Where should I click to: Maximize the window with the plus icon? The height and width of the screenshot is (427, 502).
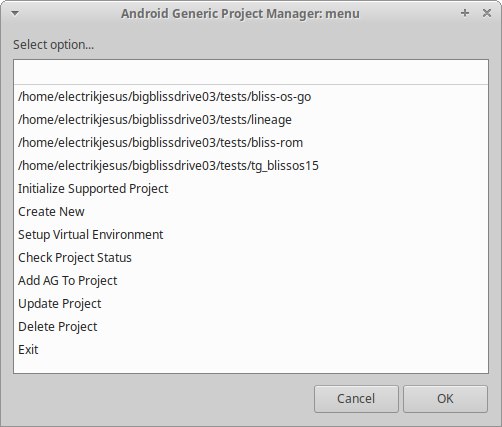(465, 13)
